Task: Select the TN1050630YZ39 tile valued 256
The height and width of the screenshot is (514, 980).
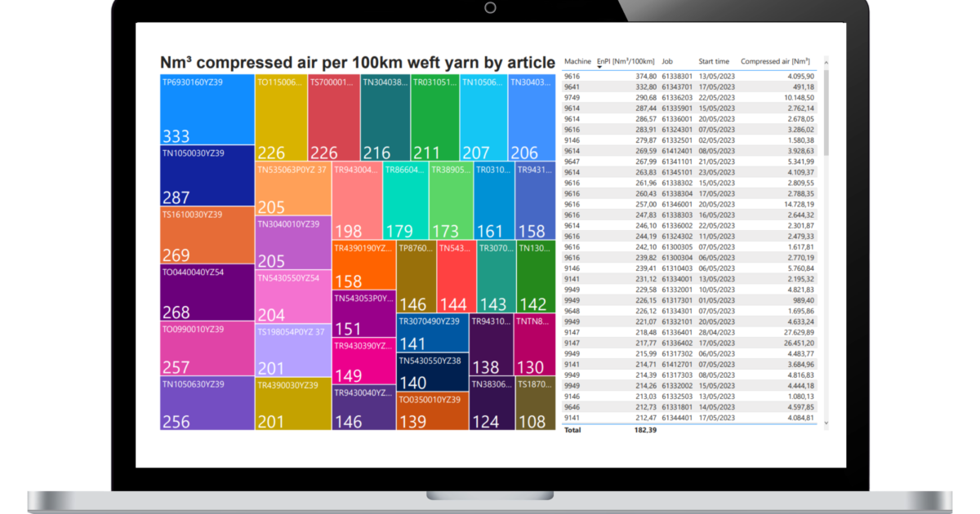Action: tap(207, 403)
